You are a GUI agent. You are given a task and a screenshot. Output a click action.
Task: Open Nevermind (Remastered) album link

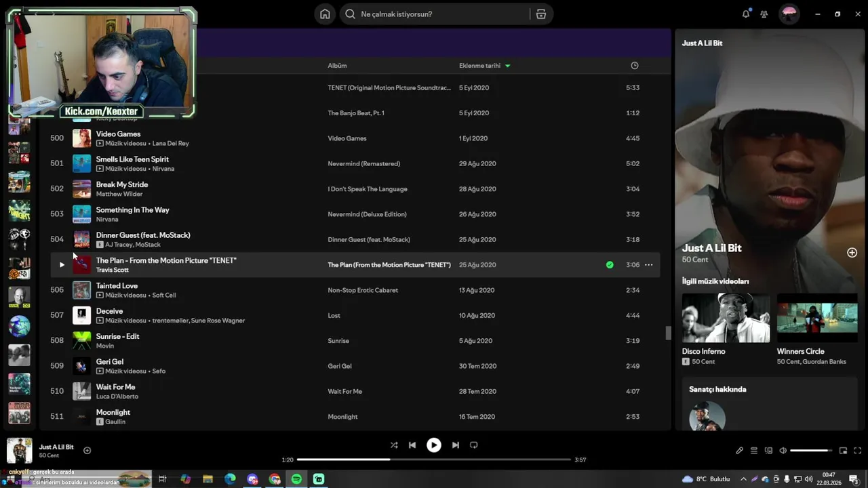coord(364,164)
